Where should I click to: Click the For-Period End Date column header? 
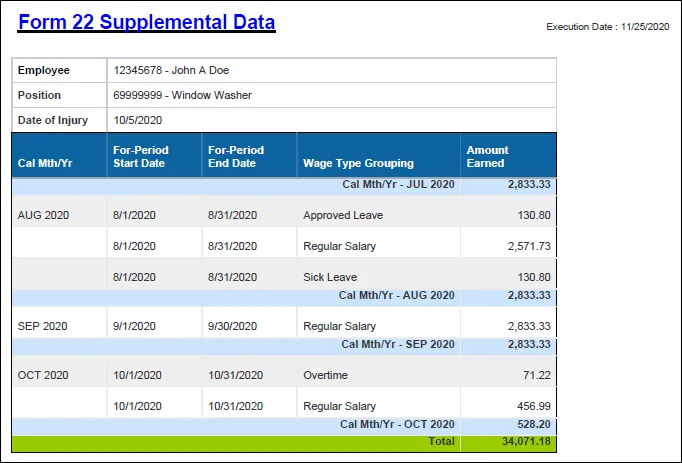coord(236,156)
